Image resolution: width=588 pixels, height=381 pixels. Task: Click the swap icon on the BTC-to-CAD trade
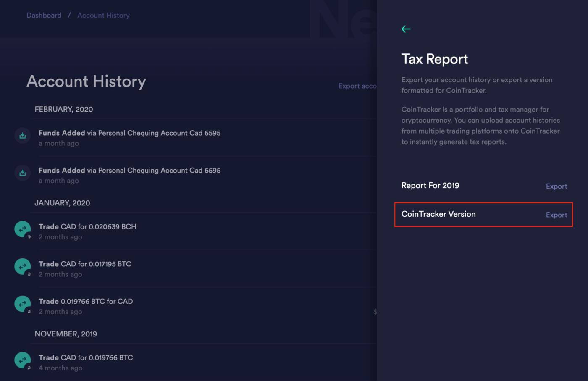pyautogui.click(x=22, y=304)
